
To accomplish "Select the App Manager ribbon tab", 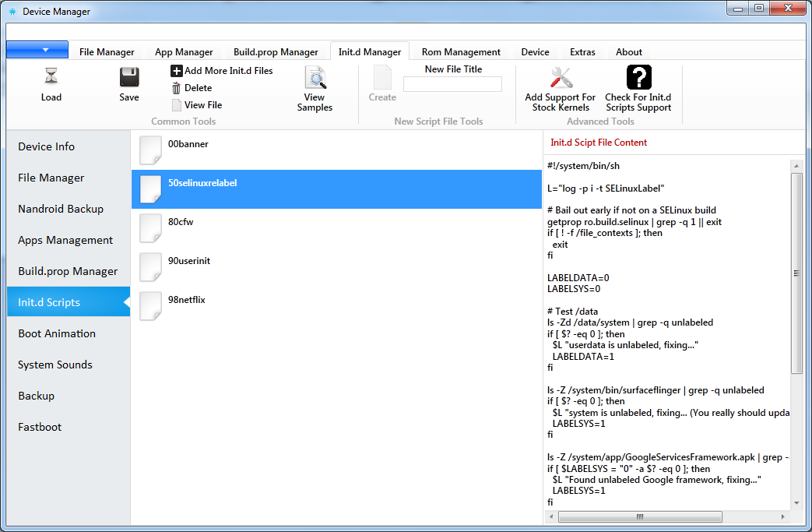I will (x=184, y=52).
